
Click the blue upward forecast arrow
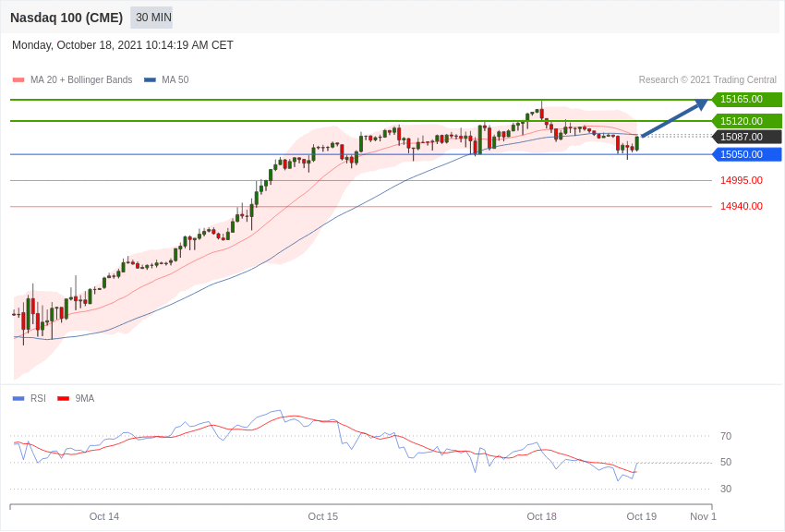coord(674,118)
